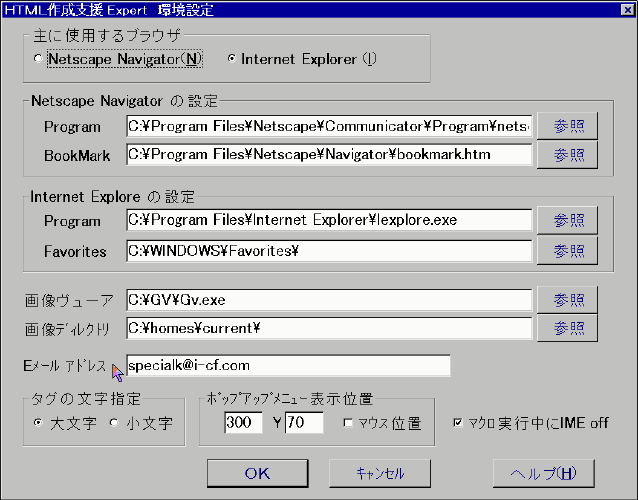The width and height of the screenshot is (638, 500).
Task: Open help with ヘルプ(H) button
Action: [x=544, y=473]
